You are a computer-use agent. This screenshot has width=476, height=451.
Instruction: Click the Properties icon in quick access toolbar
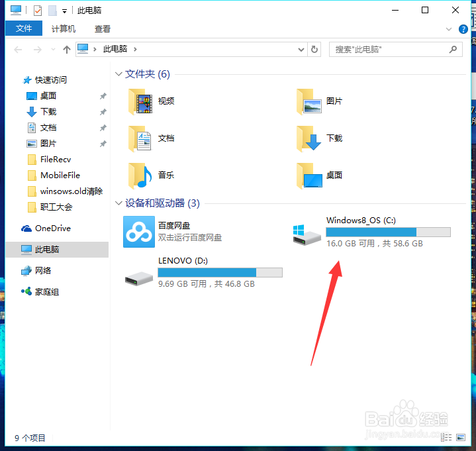[x=38, y=11]
